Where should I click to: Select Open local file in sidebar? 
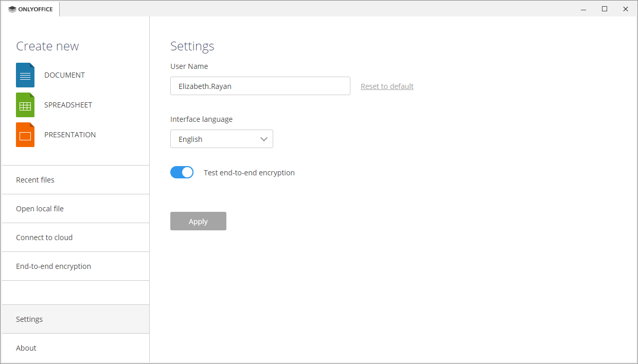point(40,209)
